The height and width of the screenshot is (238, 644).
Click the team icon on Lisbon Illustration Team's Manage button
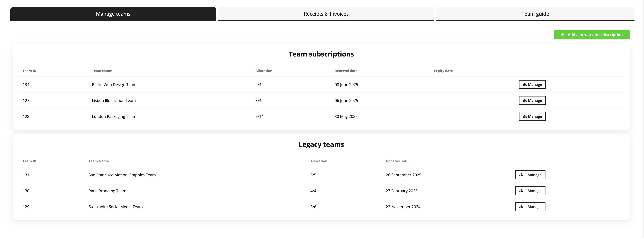525,100
